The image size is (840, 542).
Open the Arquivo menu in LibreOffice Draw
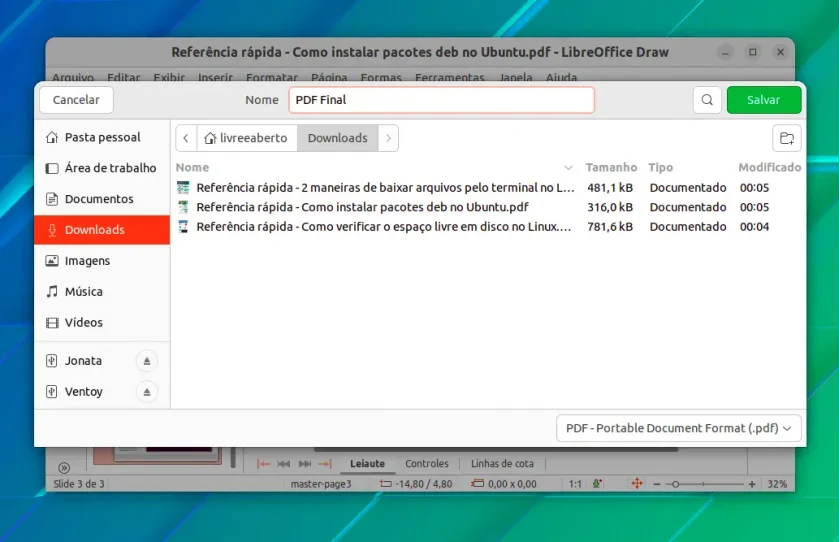coord(73,77)
